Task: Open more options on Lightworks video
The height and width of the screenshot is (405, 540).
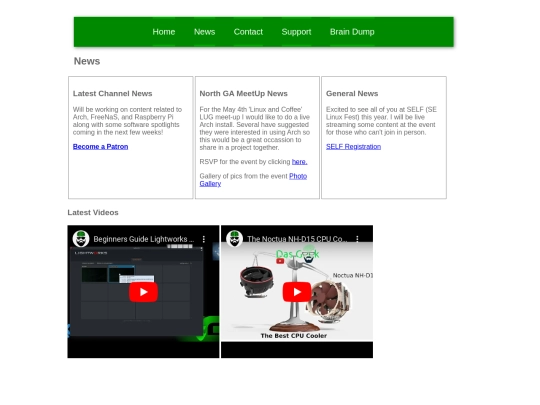Action: coord(204,239)
